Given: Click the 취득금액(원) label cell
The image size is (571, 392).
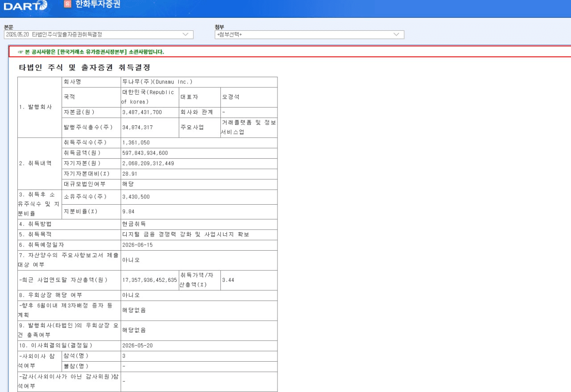Looking at the screenshot, I should tap(91, 153).
